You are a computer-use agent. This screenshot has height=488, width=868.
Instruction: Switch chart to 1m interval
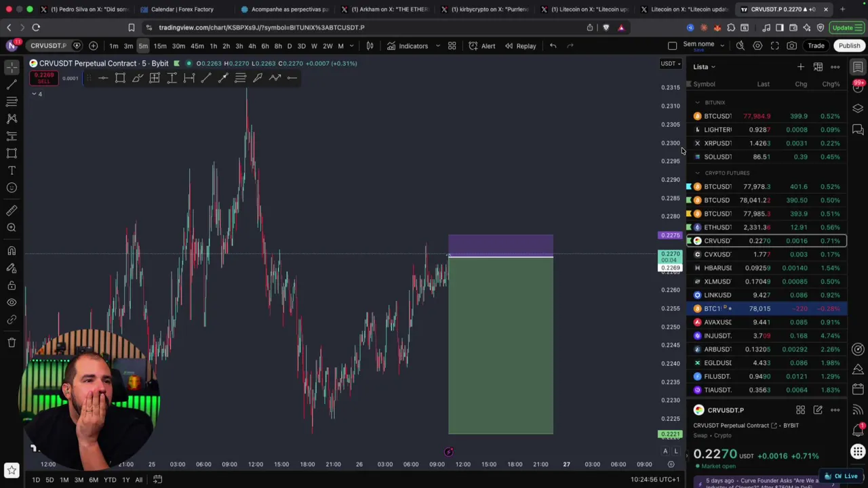(x=113, y=45)
